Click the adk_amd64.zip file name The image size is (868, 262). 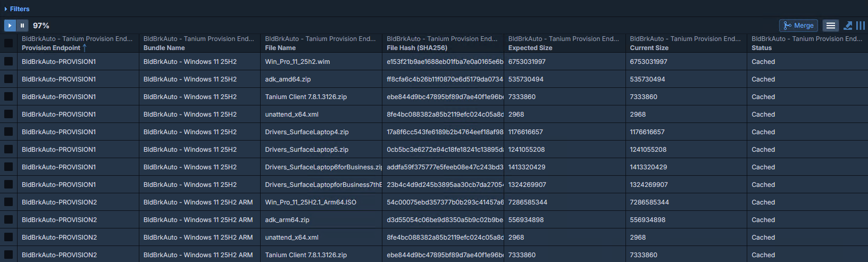pyautogui.click(x=288, y=79)
